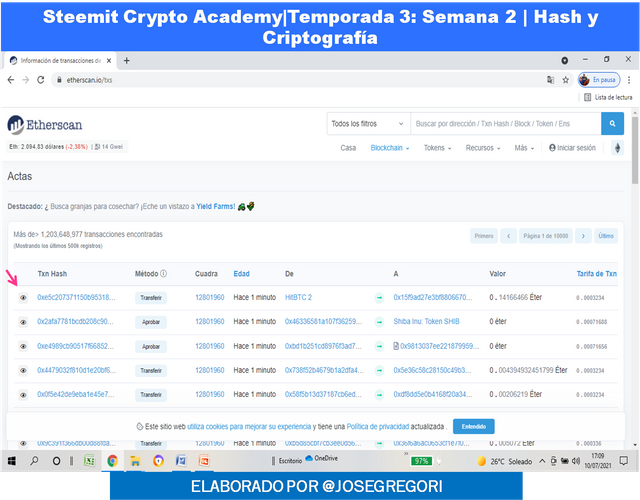This screenshot has width=640, height=500.
Task: Expand the Recursos menu
Action: click(483, 148)
